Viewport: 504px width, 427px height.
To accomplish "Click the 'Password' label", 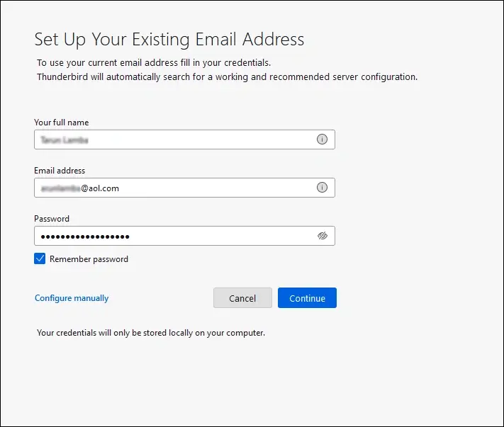I will point(52,219).
